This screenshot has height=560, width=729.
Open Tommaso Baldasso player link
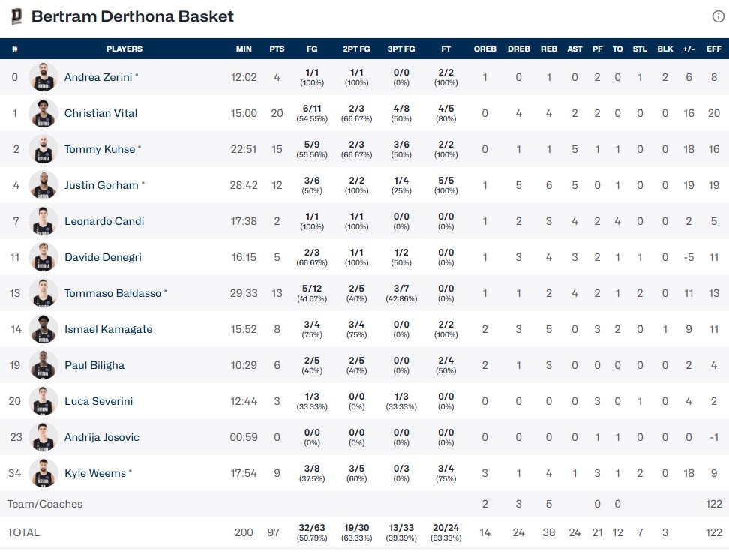(x=112, y=293)
